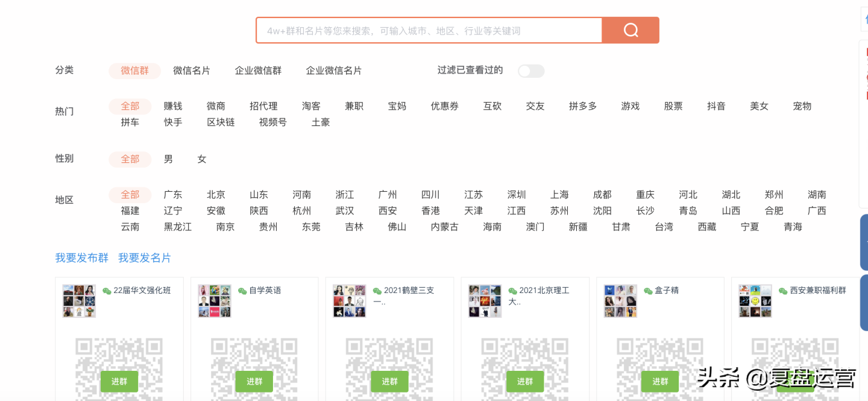Open the 西安兼职福利群 group title

pyautogui.click(x=818, y=291)
